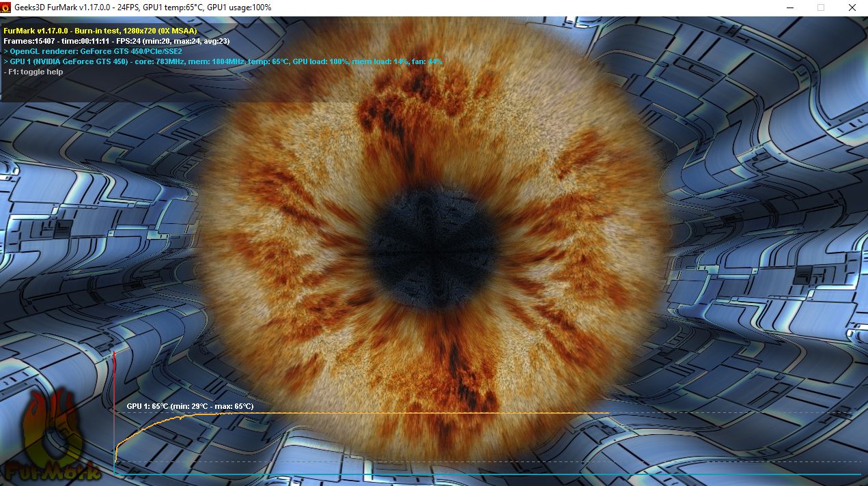
Task: Click the dark pupil of the furry eye
Action: (x=434, y=242)
